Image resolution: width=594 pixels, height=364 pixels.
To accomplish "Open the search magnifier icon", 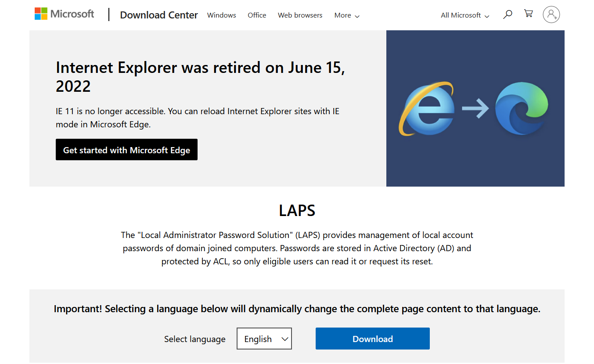I will (508, 14).
